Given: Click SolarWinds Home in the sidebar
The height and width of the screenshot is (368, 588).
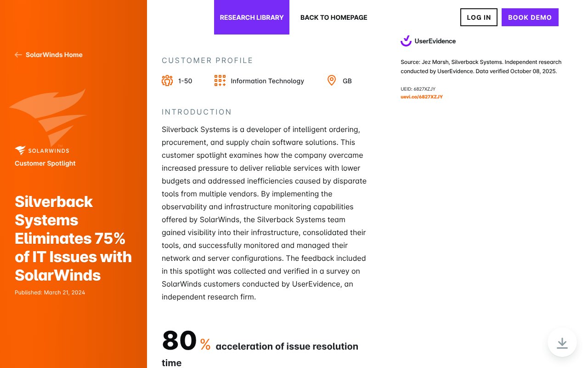Looking at the screenshot, I should click(x=54, y=55).
